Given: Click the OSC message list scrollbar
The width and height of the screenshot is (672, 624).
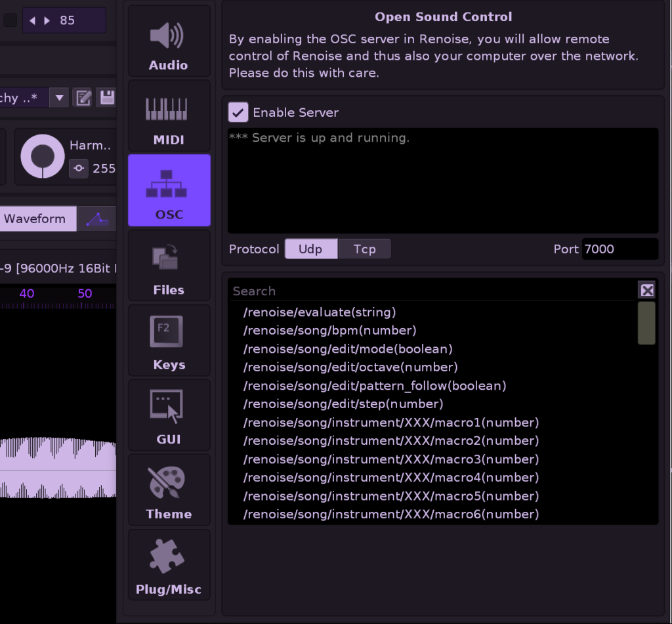Looking at the screenshot, I should click(646, 323).
